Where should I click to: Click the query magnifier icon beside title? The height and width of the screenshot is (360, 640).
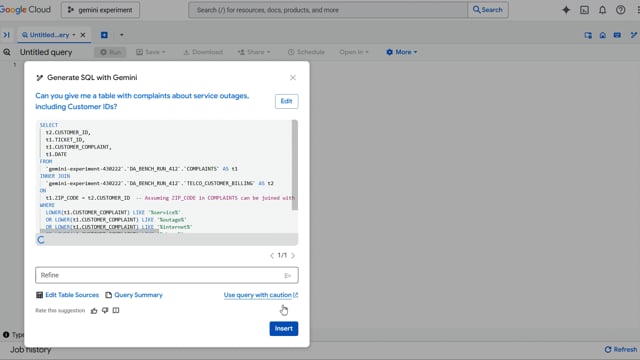(x=7, y=52)
